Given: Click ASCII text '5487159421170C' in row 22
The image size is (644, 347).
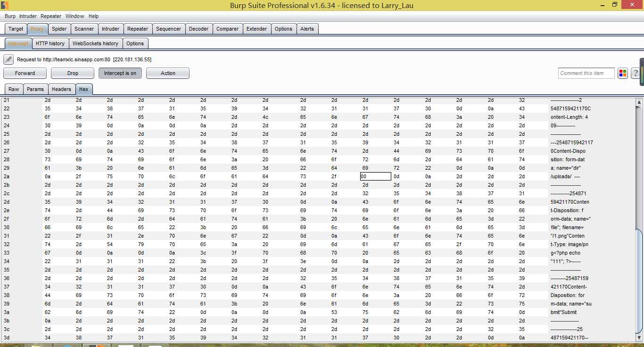Looking at the screenshot, I should coord(570,108).
